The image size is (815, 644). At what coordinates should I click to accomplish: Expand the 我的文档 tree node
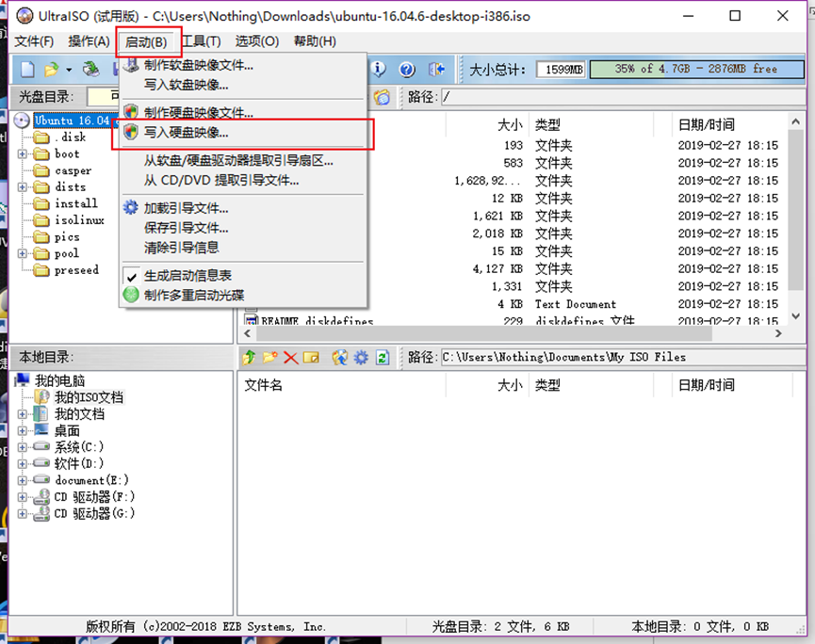click(x=22, y=414)
